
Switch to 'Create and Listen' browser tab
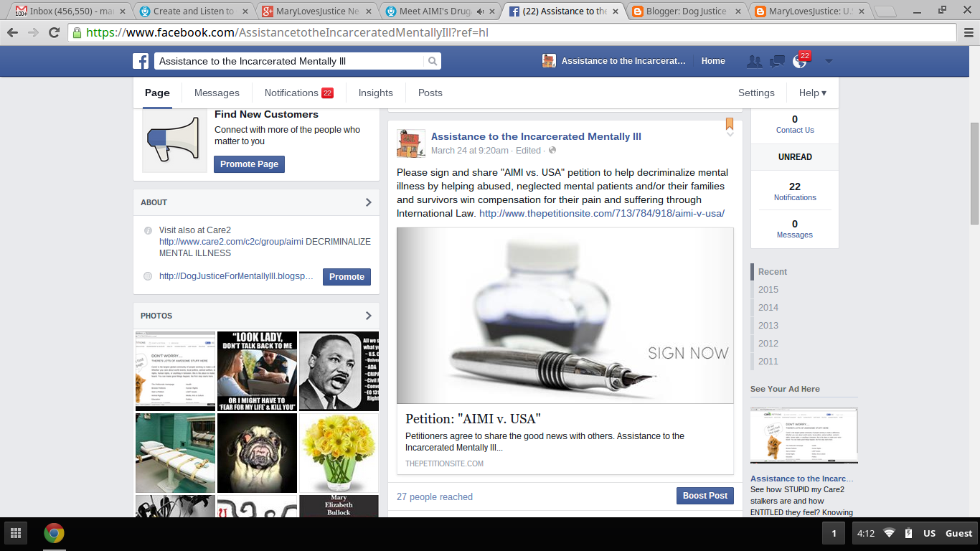point(194,11)
